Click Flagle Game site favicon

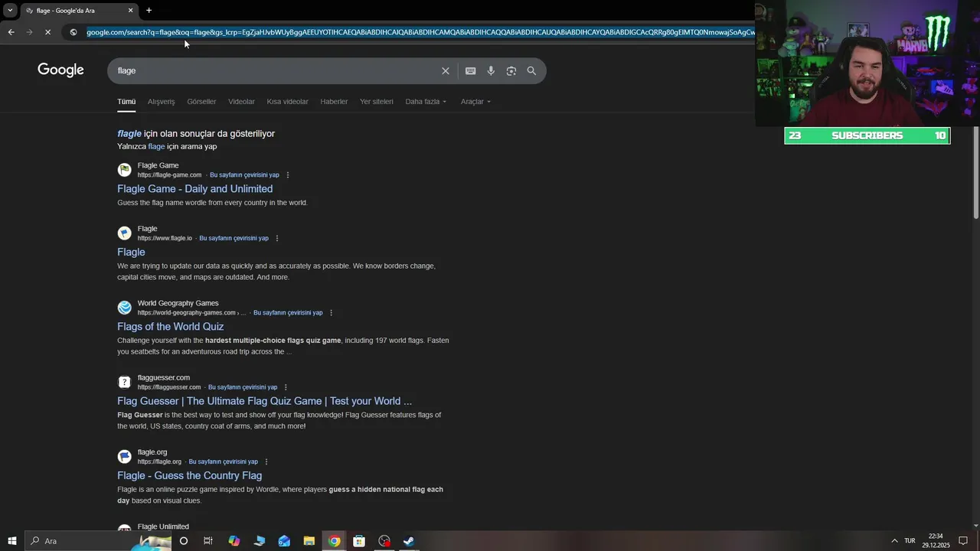pos(124,170)
